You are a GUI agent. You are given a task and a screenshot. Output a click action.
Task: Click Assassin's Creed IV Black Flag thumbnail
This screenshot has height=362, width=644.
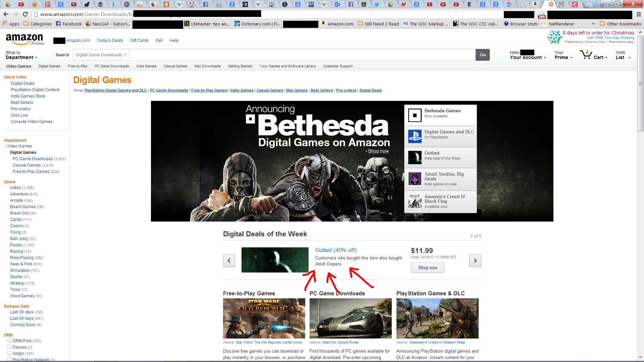[415, 201]
